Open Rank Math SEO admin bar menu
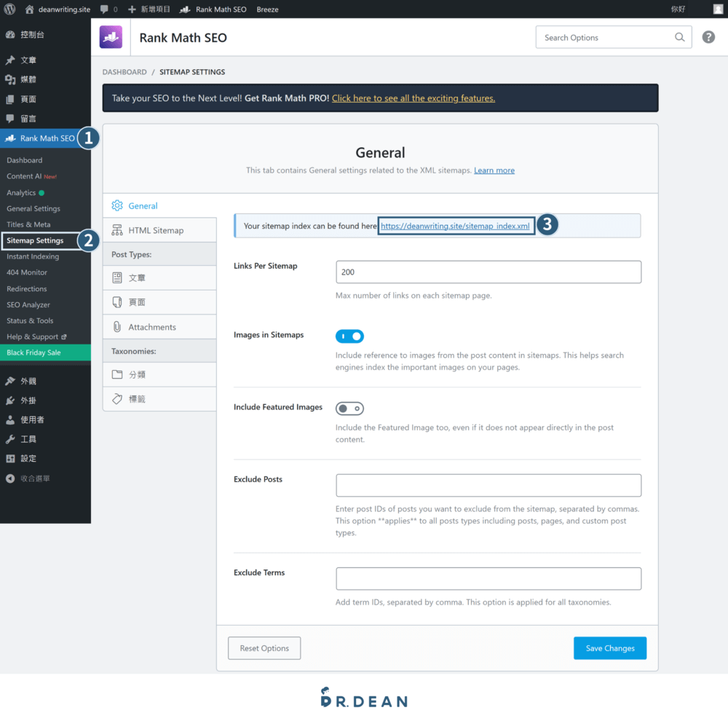Screen dimensions: 728x721 tap(213, 9)
